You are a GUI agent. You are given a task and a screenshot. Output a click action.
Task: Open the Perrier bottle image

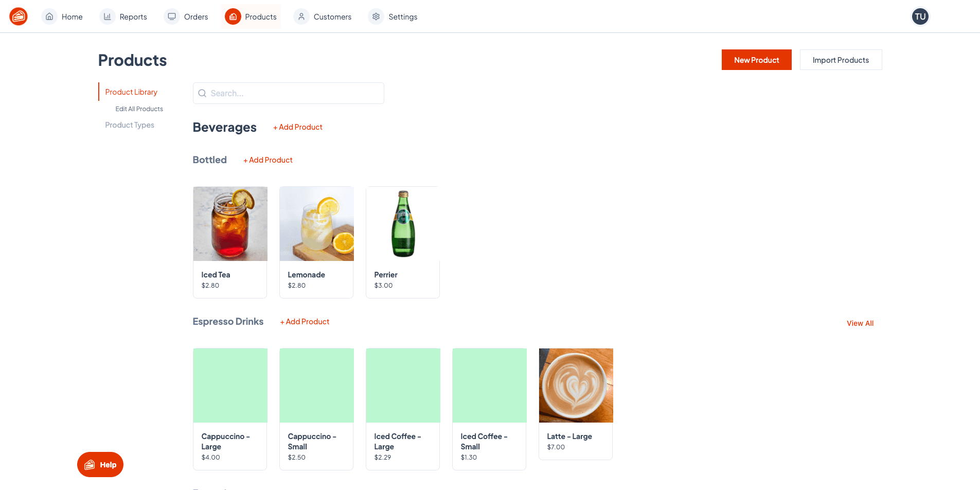click(403, 223)
